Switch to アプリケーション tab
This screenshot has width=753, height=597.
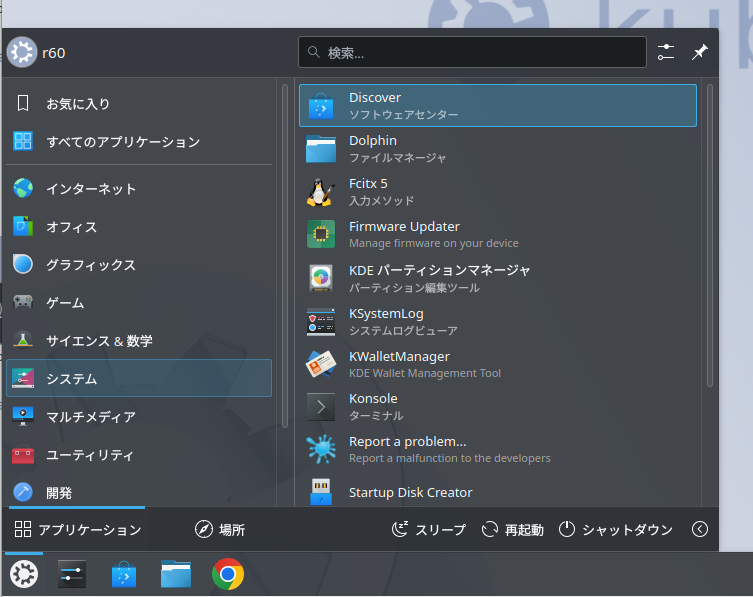click(78, 530)
